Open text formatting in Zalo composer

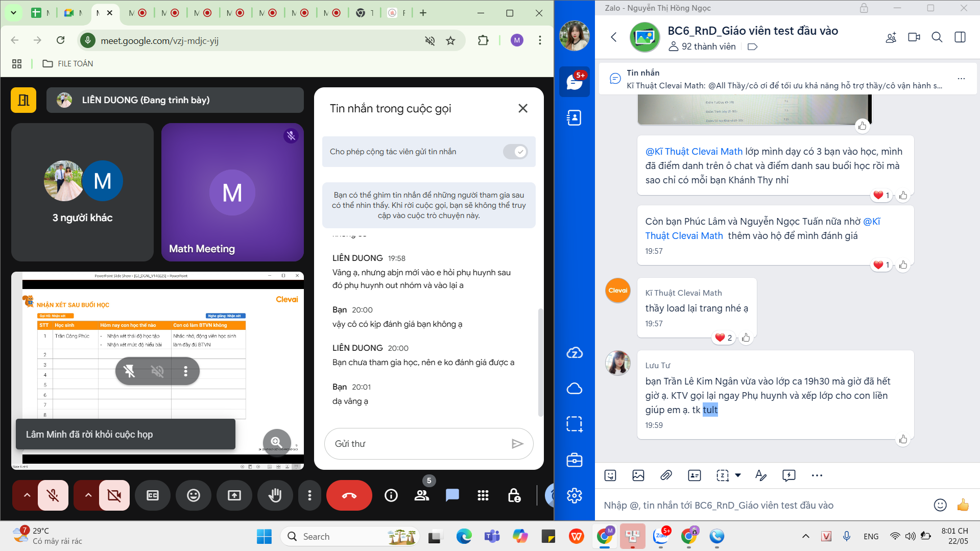coord(761,475)
